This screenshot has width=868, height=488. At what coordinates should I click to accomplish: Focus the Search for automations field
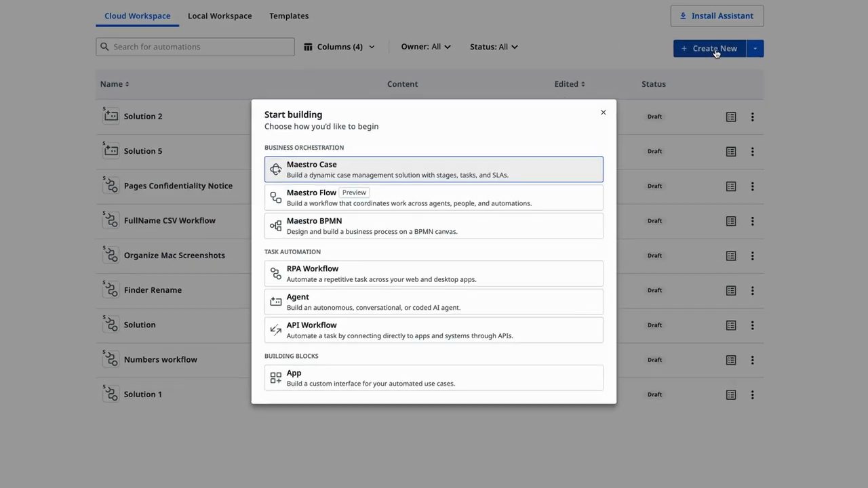point(195,47)
